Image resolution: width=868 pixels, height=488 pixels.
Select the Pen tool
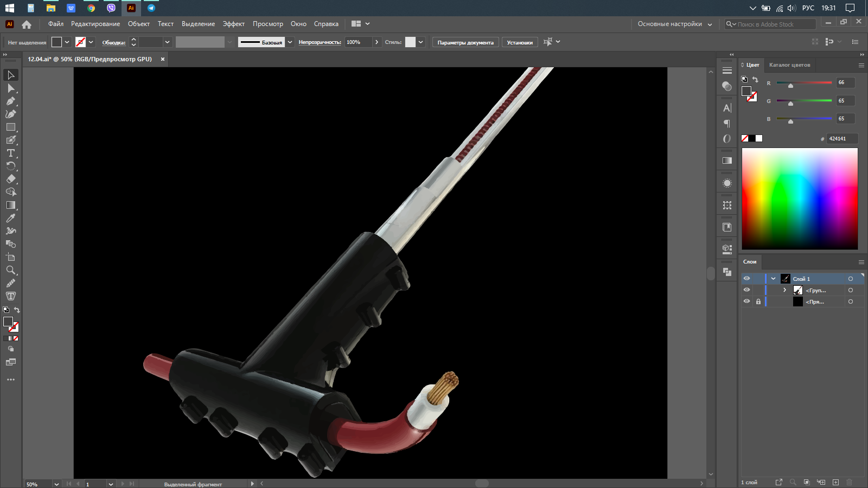11,101
